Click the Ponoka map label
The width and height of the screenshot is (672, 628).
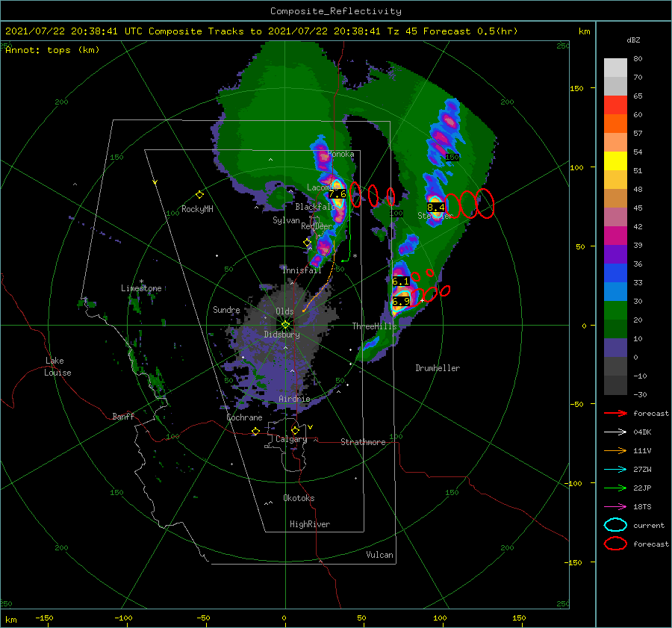pyautogui.click(x=340, y=154)
